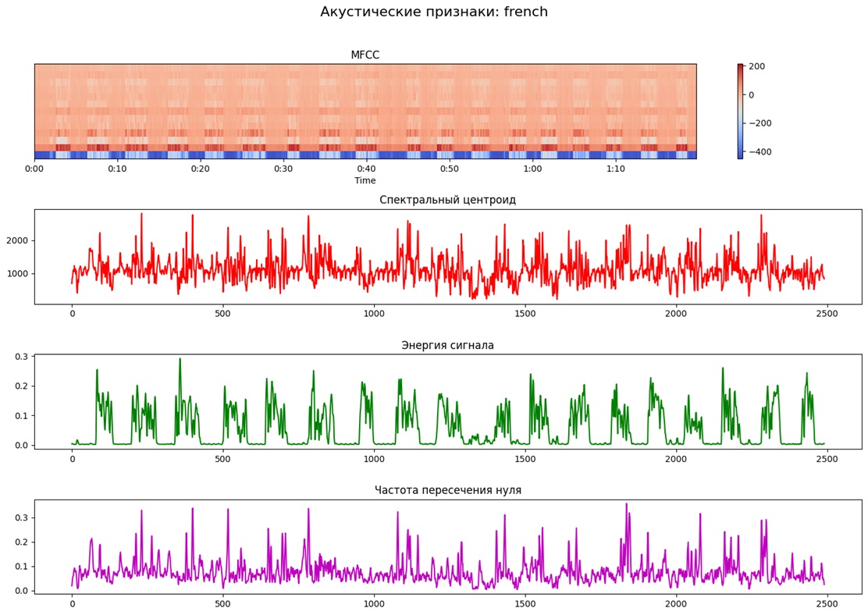
Task: Click the 'Time' x-axis label under MFCC
Action: coord(365,181)
